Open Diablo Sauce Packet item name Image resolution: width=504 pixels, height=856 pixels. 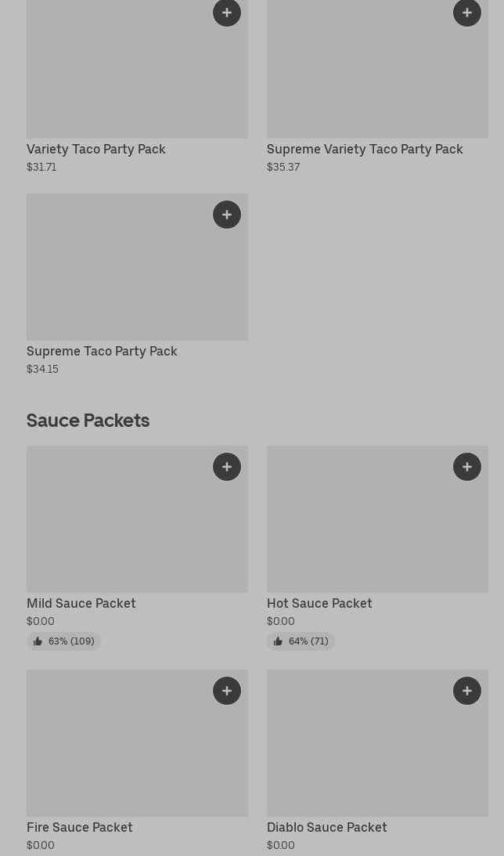(327, 827)
